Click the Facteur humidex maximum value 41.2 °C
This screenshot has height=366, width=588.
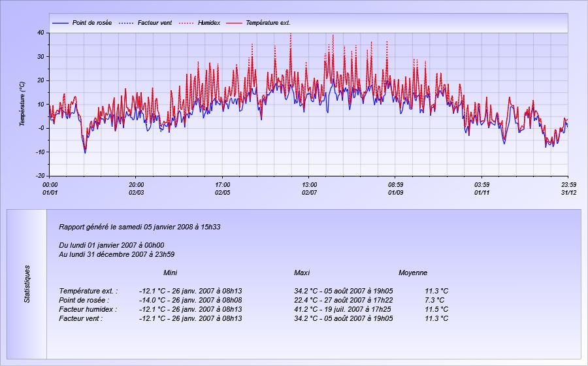point(306,309)
